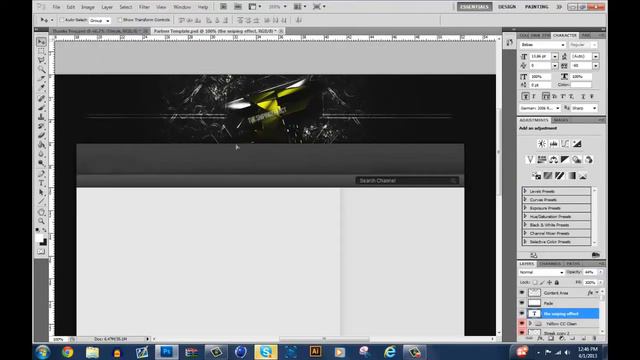Select the Horizontal Type tool
The width and height of the screenshot is (640, 360).
[41, 183]
